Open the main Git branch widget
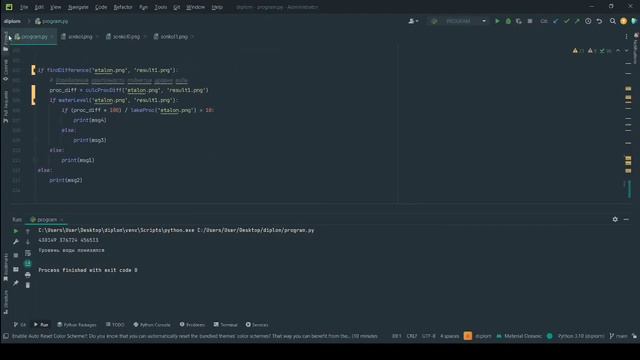The image size is (640, 360). [618, 336]
